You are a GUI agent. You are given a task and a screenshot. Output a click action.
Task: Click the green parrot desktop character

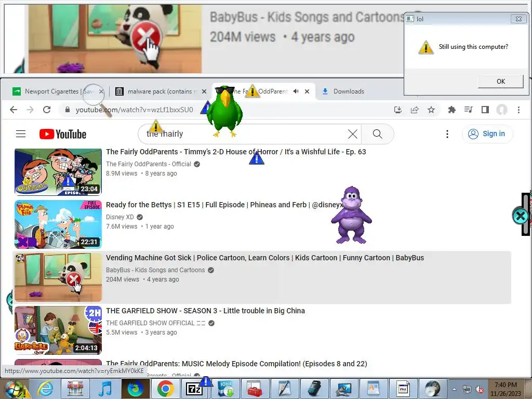click(x=224, y=111)
